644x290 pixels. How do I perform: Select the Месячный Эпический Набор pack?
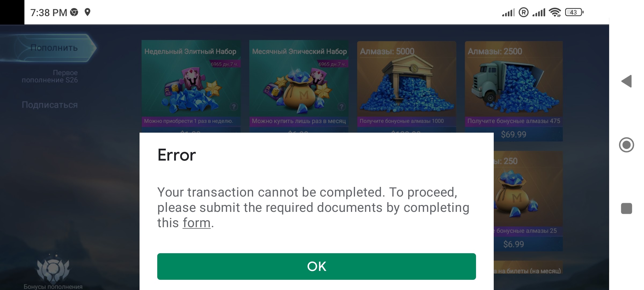point(299,82)
